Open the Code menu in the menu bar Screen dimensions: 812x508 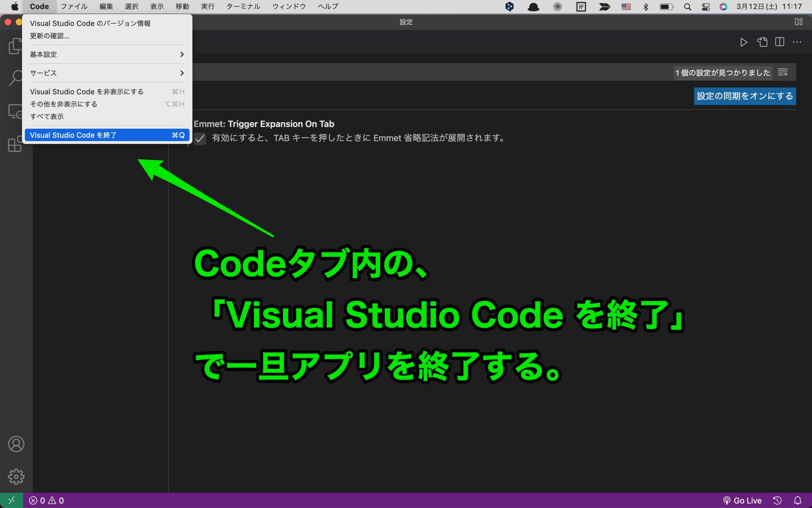click(x=39, y=6)
